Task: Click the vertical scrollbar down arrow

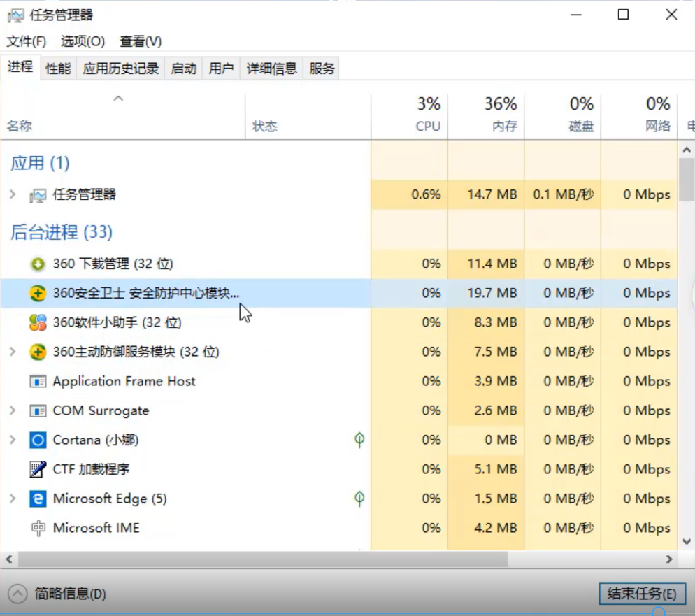Action: [687, 542]
